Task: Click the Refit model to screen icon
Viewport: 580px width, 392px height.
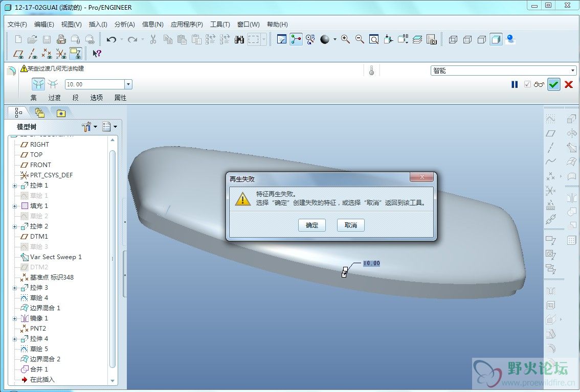Action: click(374, 39)
